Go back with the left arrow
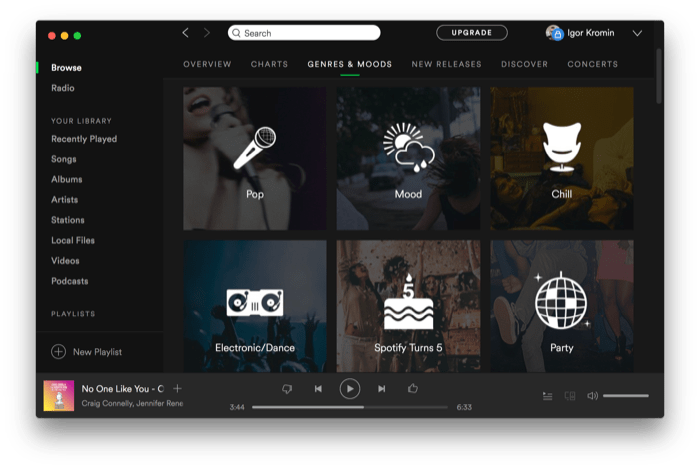Screen dimensions: 700x469 (186, 33)
